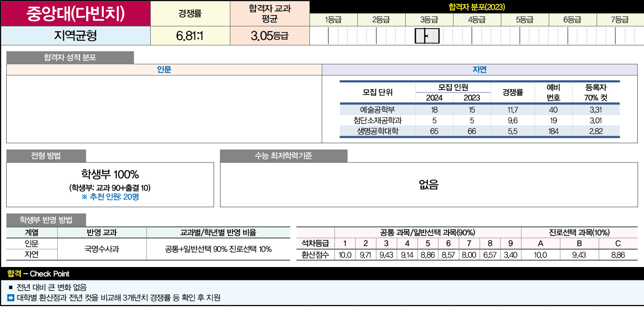Click the 'B' career-elective grade header
Image resolution: width=644 pixels, height=309 pixels.
click(579, 243)
